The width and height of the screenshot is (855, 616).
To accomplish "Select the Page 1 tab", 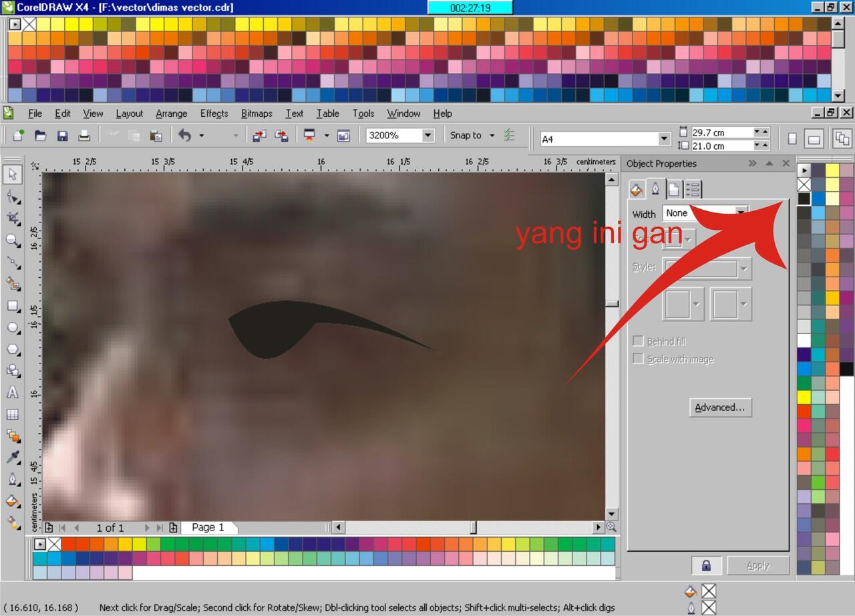I will pos(208,527).
